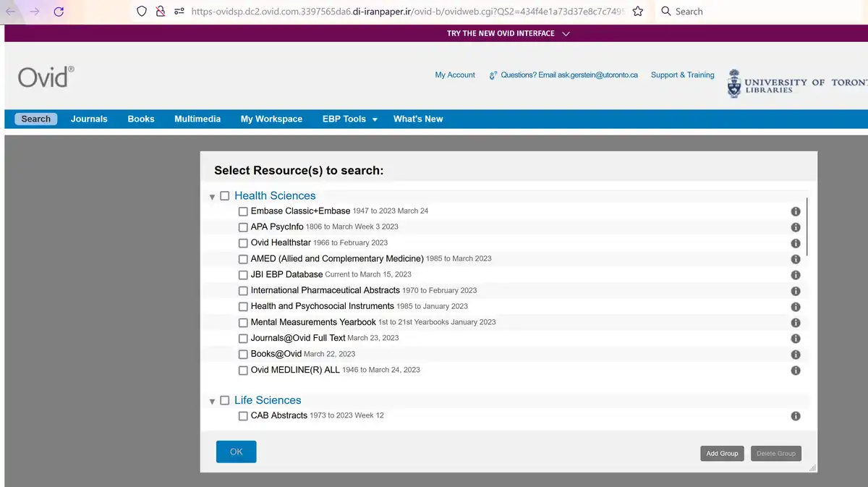The width and height of the screenshot is (868, 487).
Task: Click the browser Search box
Action: 763,12
